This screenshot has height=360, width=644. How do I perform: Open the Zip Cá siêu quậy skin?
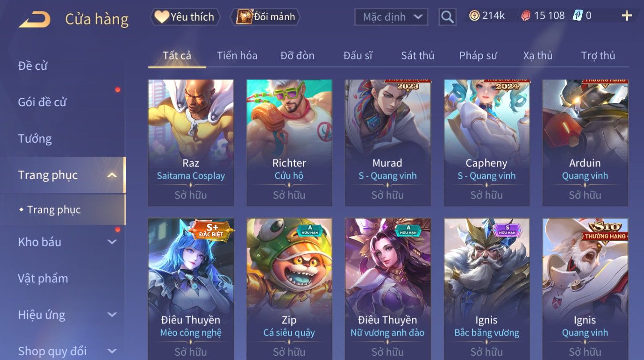(x=289, y=289)
